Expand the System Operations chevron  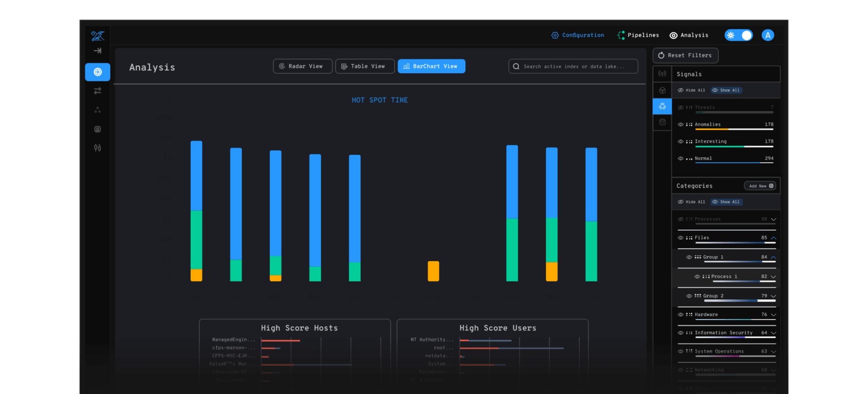tap(773, 351)
